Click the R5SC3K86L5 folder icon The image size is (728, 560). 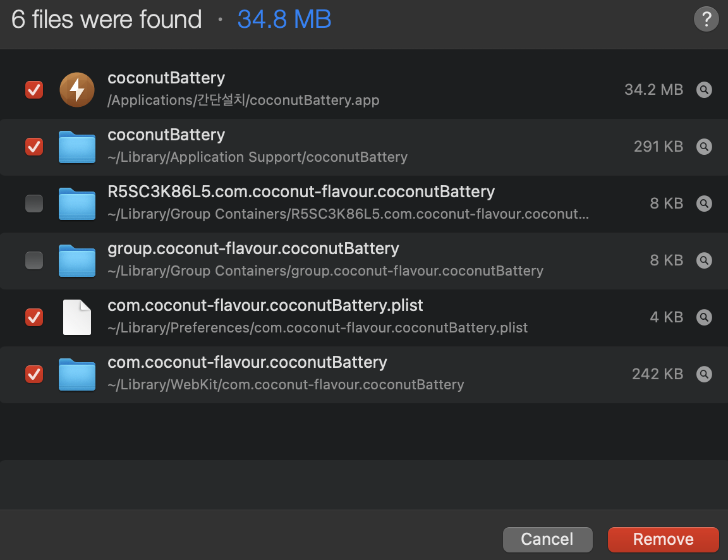coord(77,204)
